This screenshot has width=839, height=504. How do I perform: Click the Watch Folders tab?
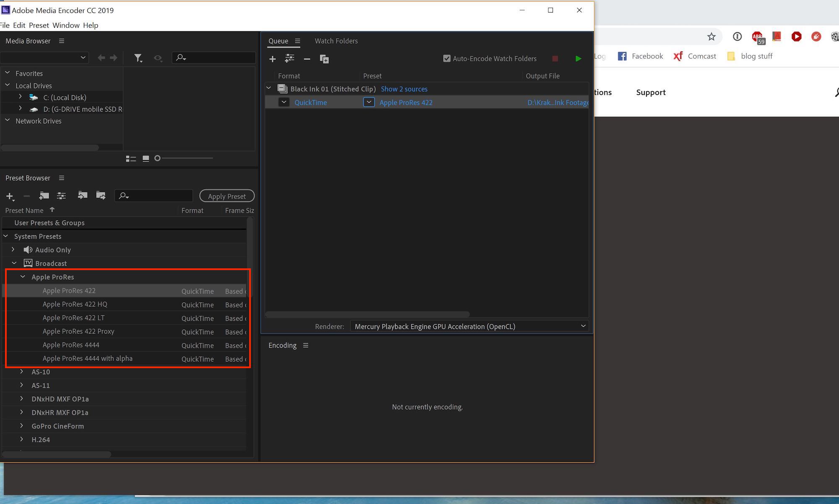(x=336, y=40)
